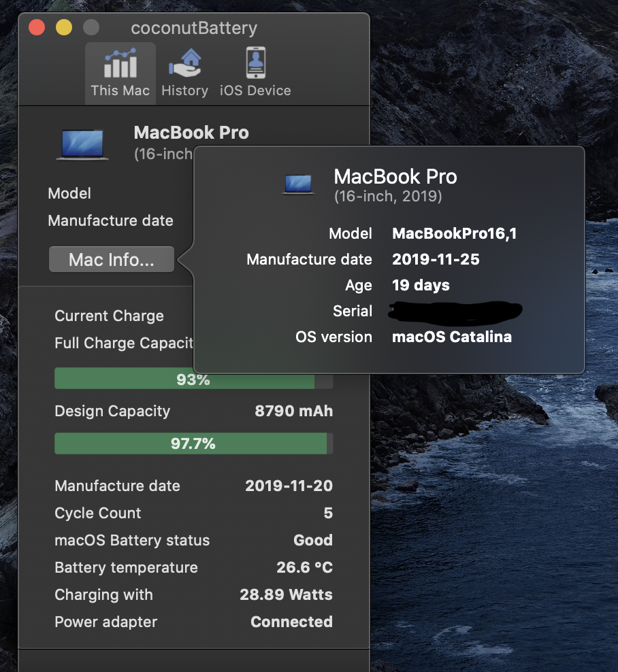The width and height of the screenshot is (618, 672).
Task: Click the 8790 mAh design capacity value
Action: pos(294,411)
